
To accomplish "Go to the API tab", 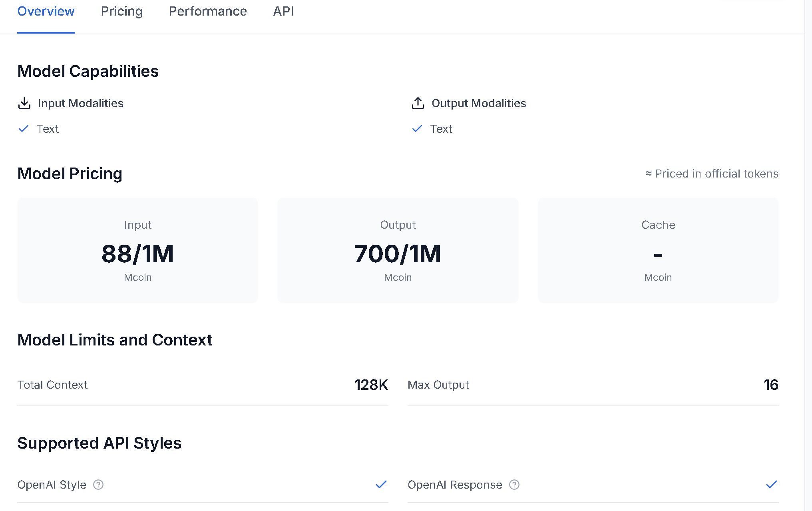I will (283, 11).
